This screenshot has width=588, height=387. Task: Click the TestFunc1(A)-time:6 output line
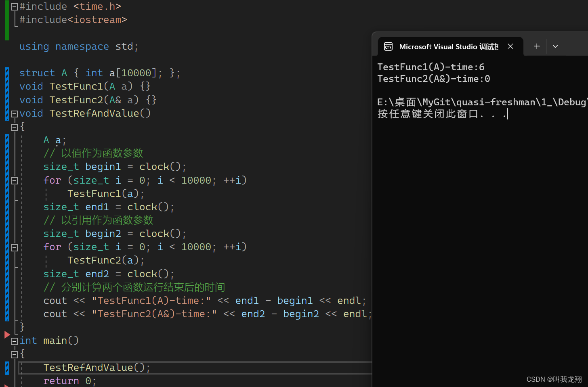click(431, 67)
